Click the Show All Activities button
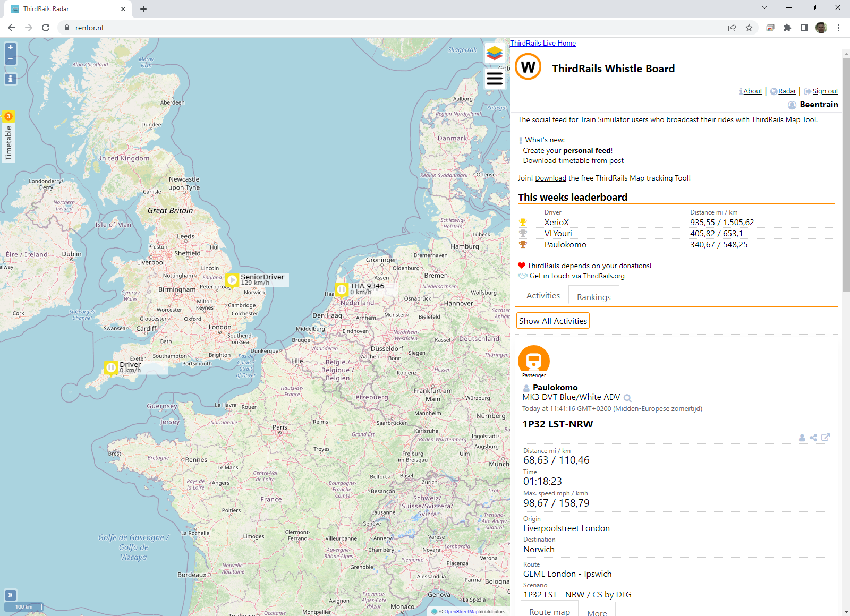850x616 pixels. pos(553,321)
